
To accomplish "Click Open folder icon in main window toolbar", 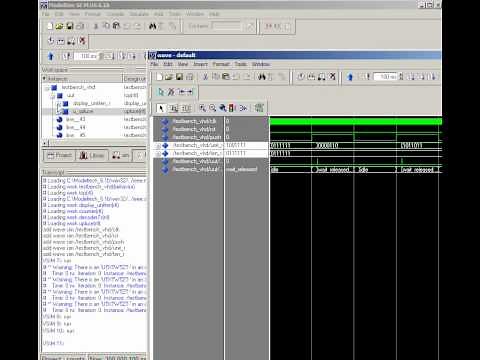I will (60, 26).
